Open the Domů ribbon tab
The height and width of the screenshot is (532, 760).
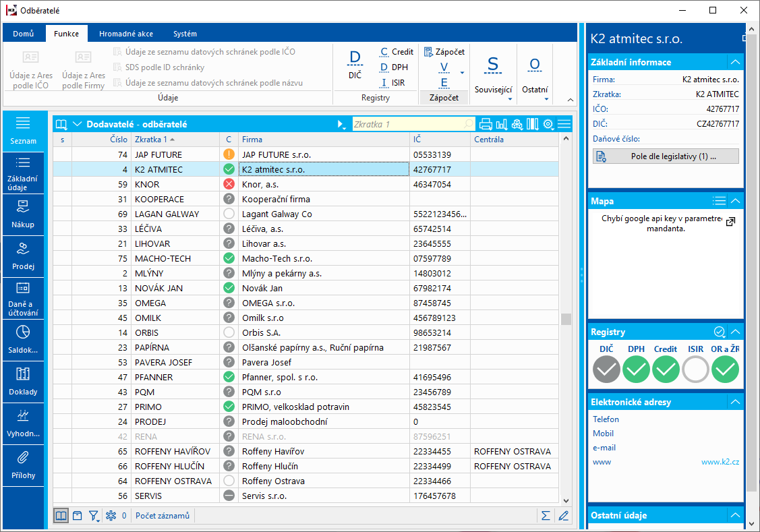pos(24,34)
